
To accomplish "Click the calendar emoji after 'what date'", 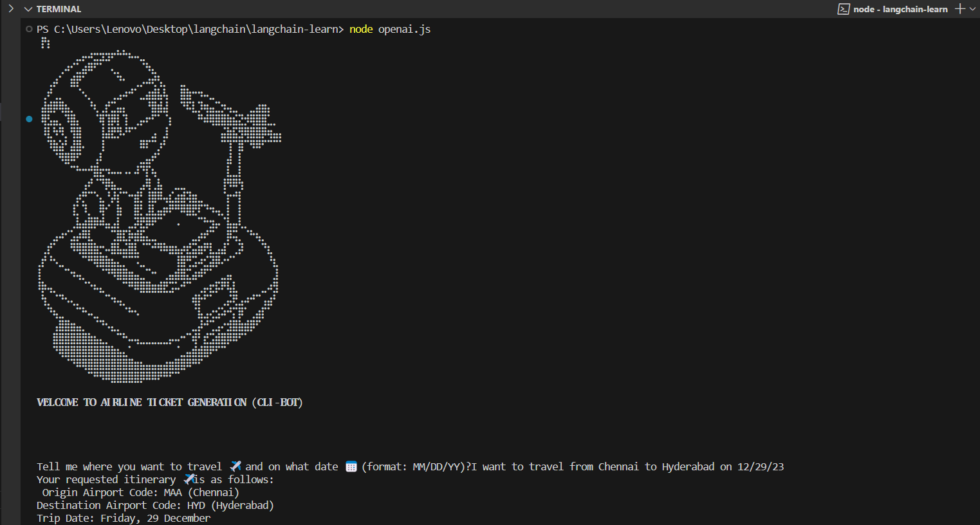I will click(x=351, y=466).
